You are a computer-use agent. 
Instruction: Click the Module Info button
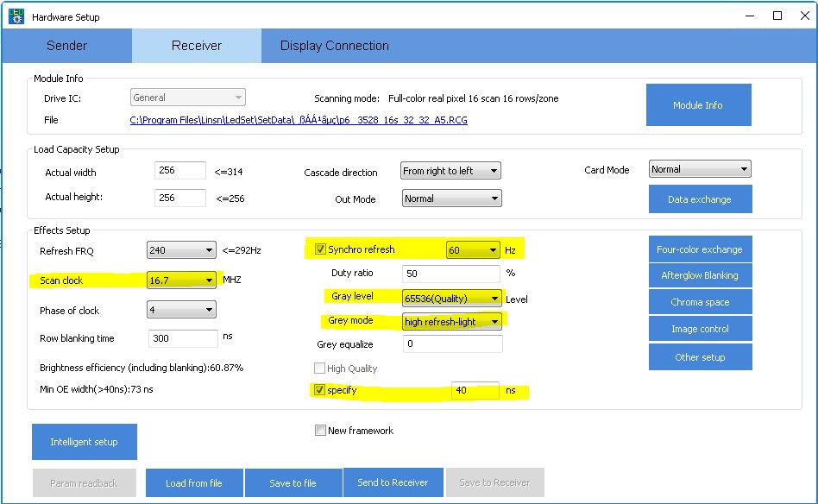click(698, 105)
